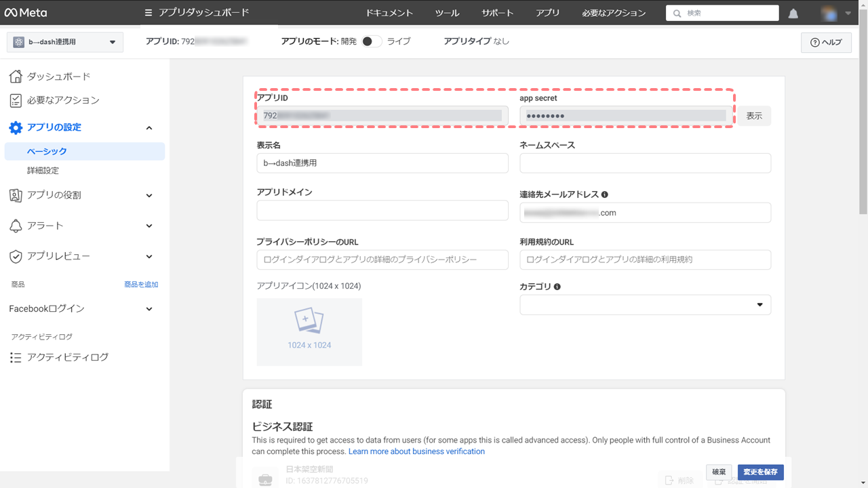Open the hamburger menu next to アプリダッシュボード

click(x=149, y=13)
